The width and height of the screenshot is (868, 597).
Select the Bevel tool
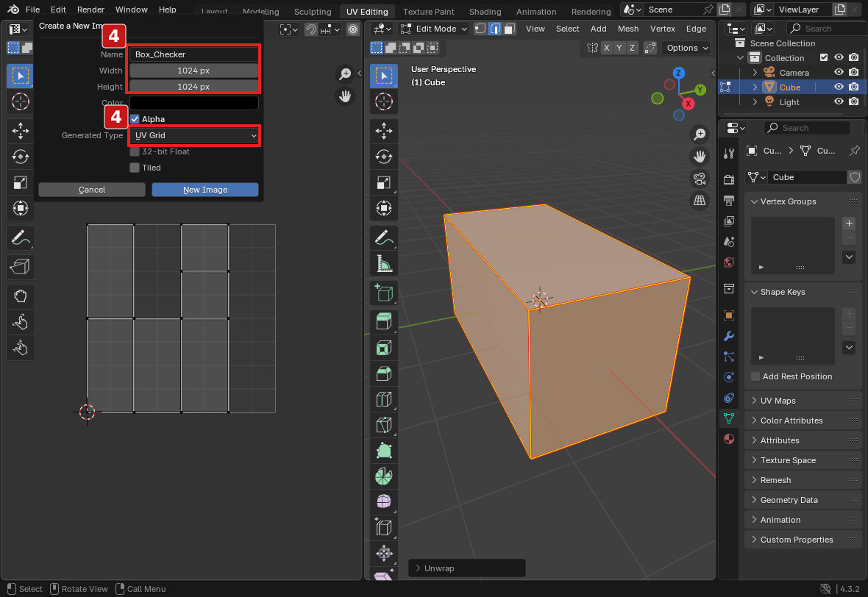384,373
